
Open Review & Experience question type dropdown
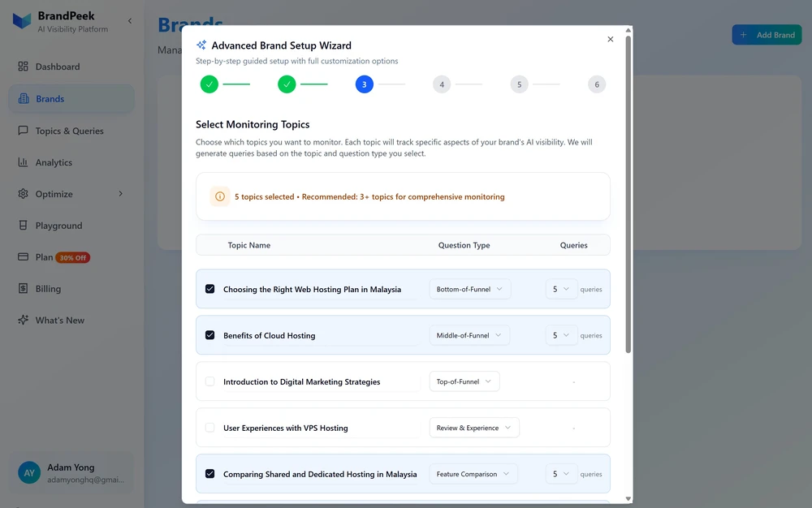[x=474, y=428]
